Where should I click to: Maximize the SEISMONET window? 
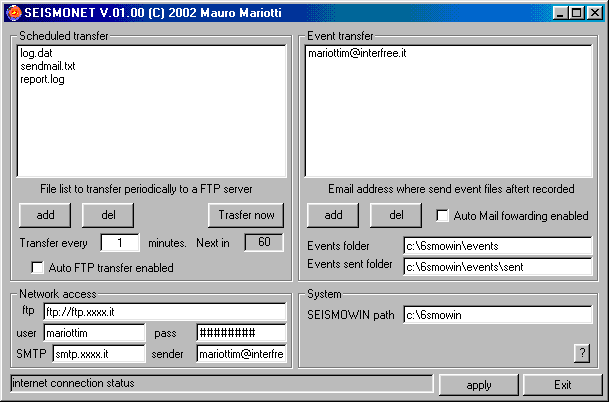[x=576, y=13]
